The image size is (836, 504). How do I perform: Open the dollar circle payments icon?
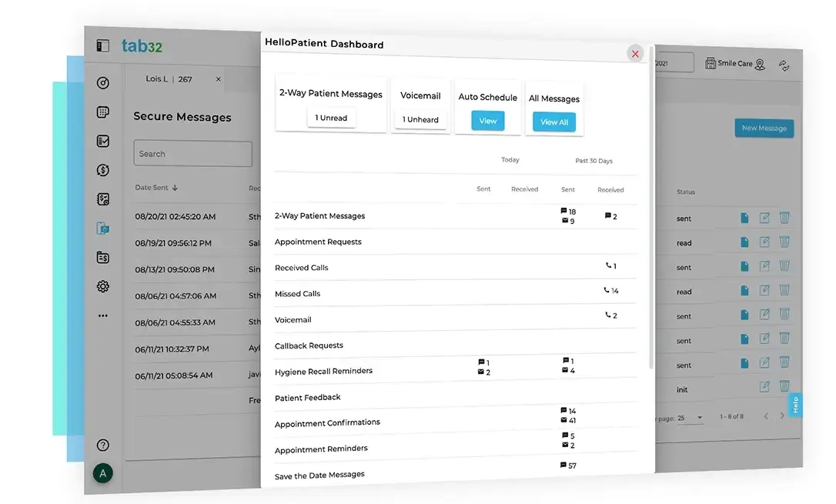[103, 170]
